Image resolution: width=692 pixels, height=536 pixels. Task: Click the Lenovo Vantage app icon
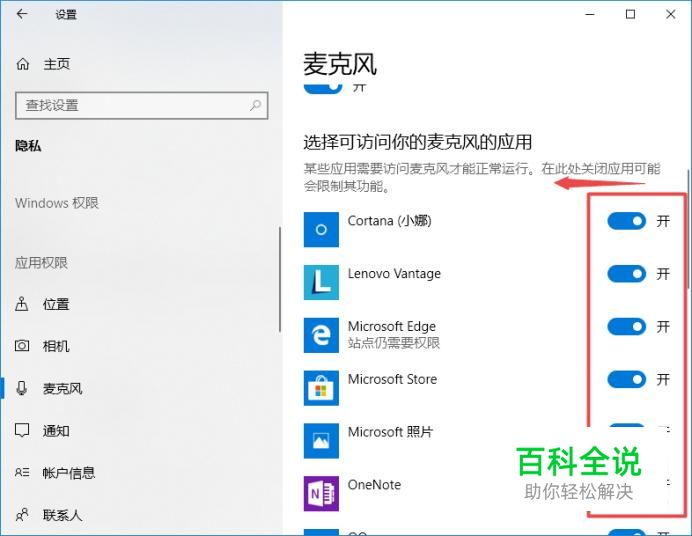(x=321, y=282)
